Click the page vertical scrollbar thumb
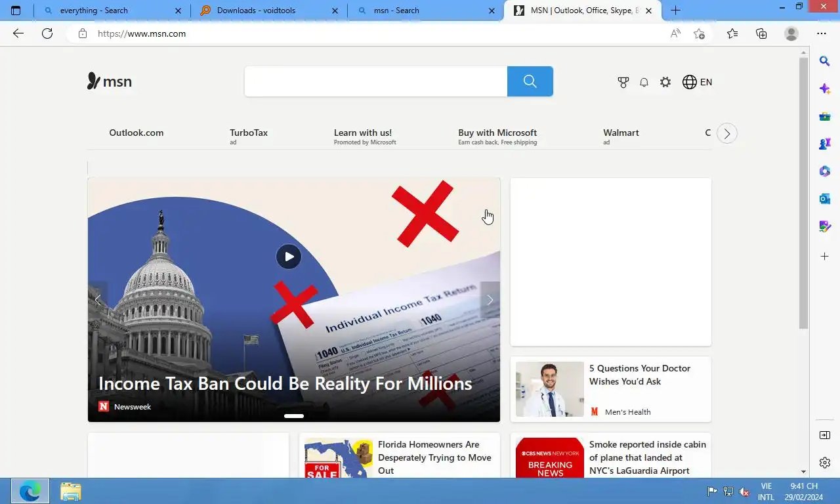Image resolution: width=840 pixels, height=504 pixels. coord(803,193)
